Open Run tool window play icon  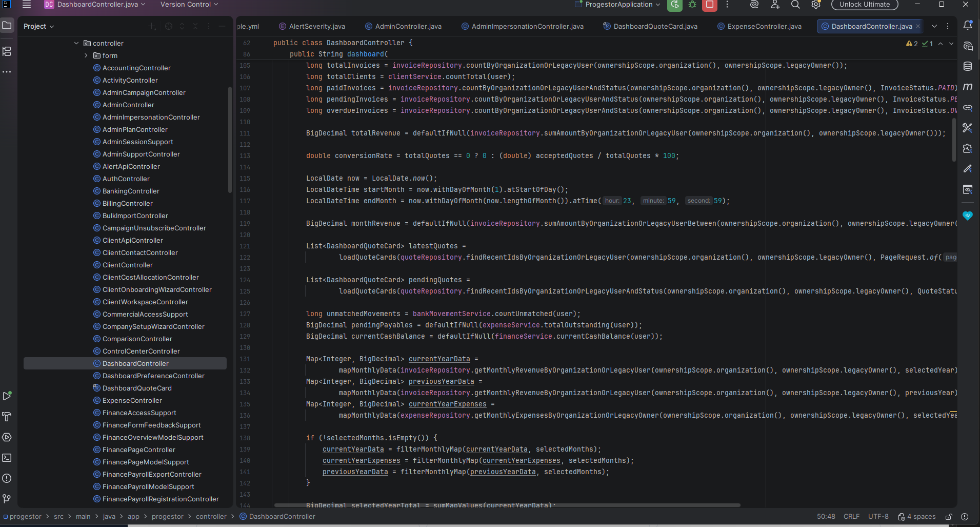(7, 396)
